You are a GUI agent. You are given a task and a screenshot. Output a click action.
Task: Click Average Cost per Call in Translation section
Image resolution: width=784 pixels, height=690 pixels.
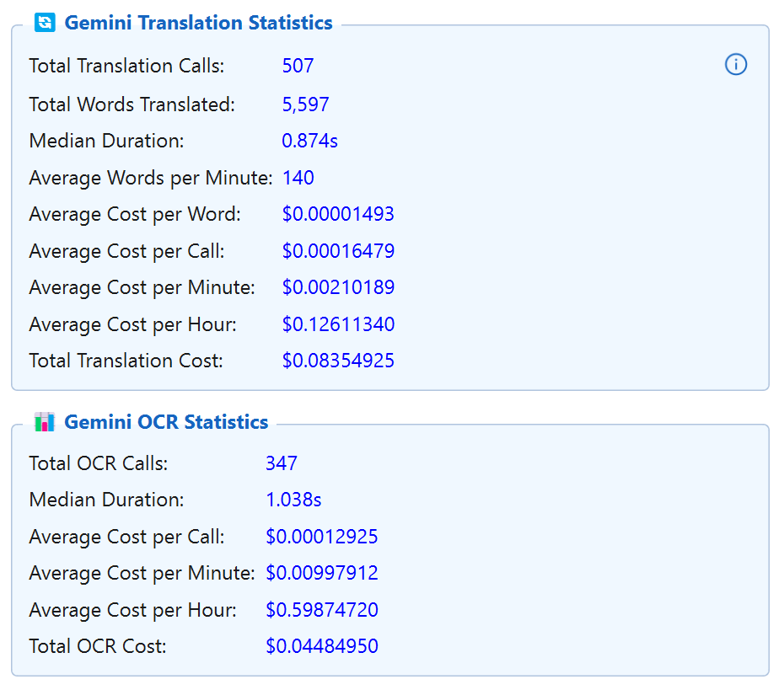[x=127, y=251]
